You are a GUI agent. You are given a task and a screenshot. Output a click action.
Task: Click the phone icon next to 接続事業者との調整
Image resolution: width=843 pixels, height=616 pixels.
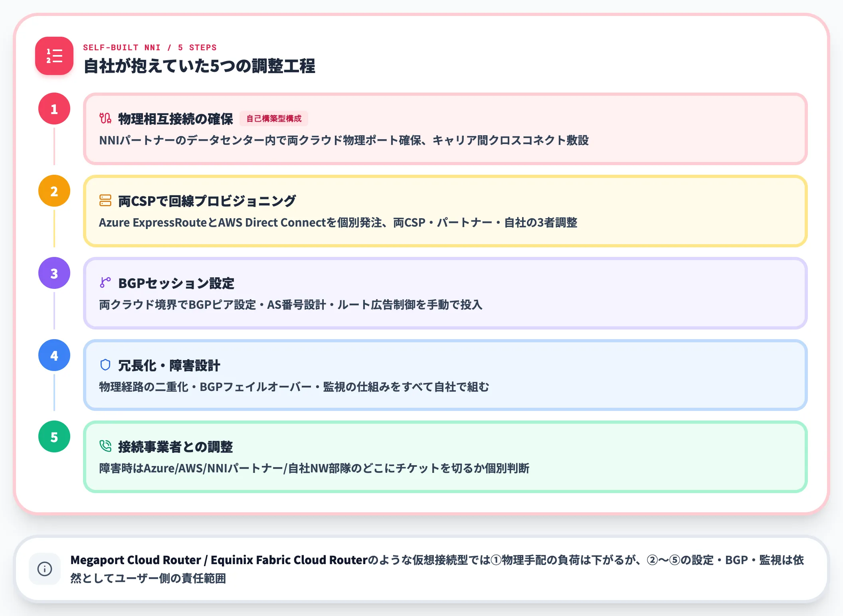(x=105, y=446)
